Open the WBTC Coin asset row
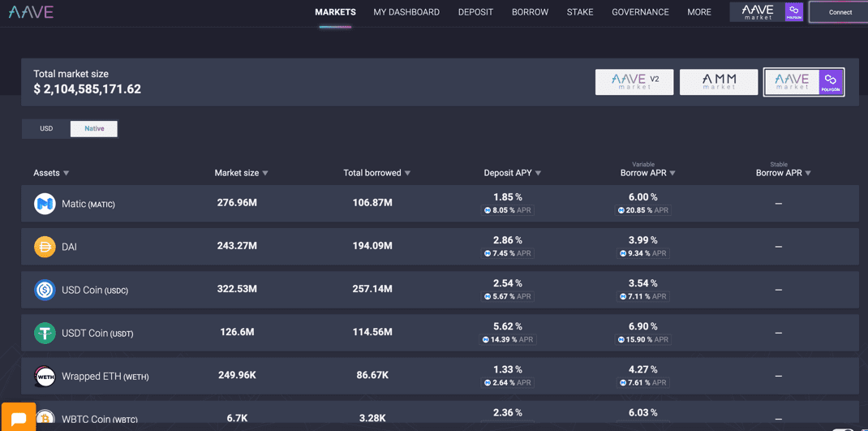This screenshot has width=868, height=431. tap(440, 416)
